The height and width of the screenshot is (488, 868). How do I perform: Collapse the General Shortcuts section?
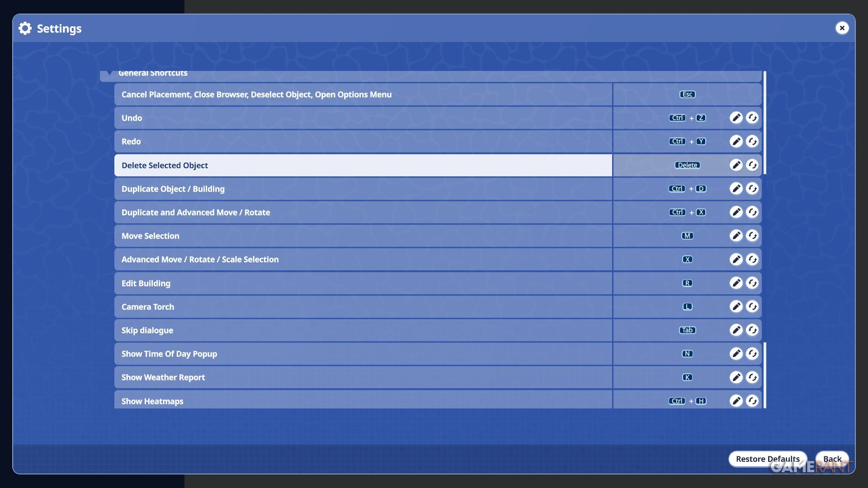click(109, 73)
